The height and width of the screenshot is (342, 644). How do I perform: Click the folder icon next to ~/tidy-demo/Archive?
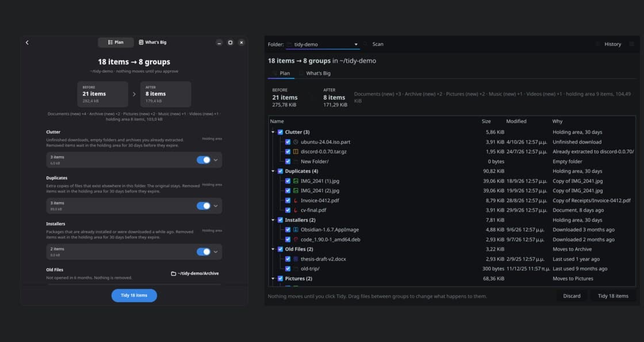click(173, 274)
